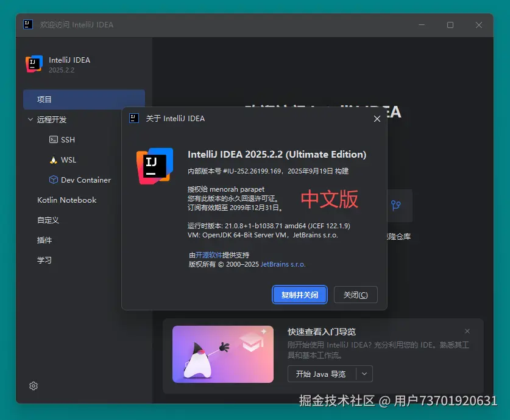Click the 运行时版本 21.0.8+1-b1038.71 line

(269, 226)
